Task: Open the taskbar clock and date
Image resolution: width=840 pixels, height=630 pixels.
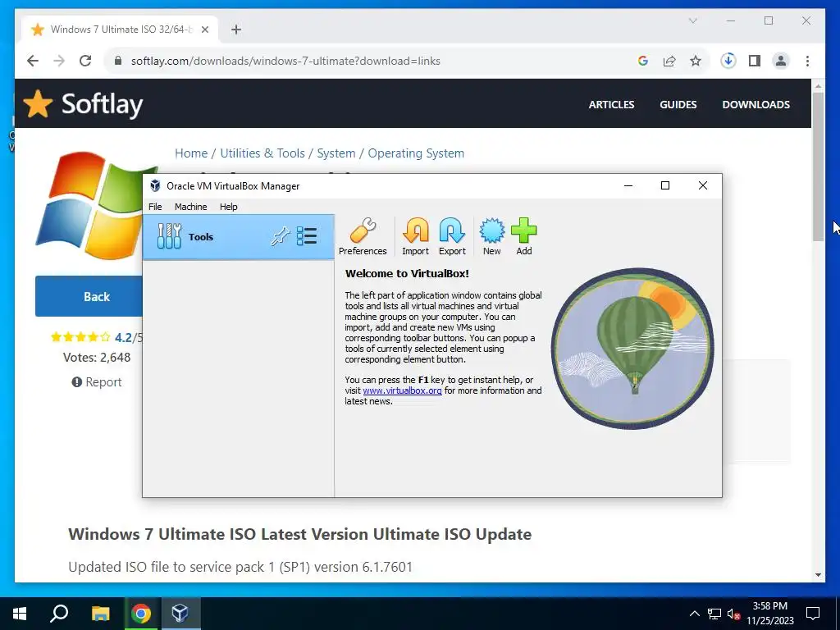Action: pyautogui.click(x=769, y=614)
